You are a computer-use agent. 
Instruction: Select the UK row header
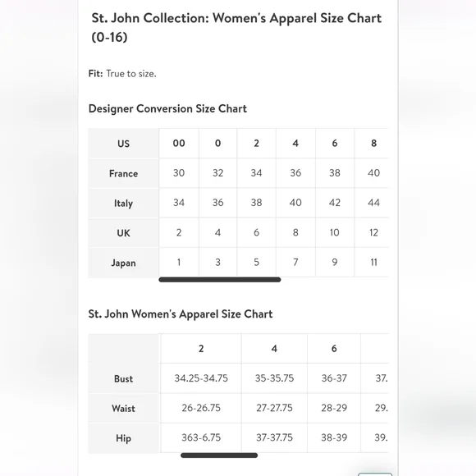click(x=123, y=233)
